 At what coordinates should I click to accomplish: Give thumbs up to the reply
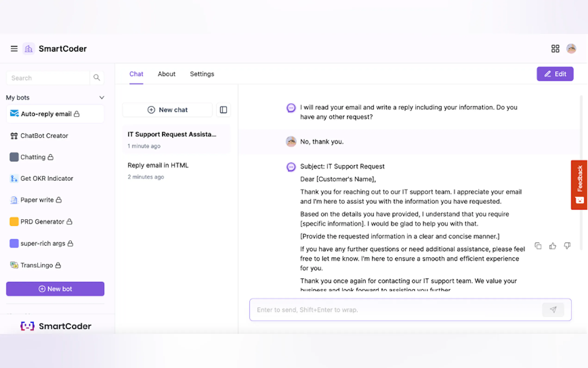(x=553, y=246)
